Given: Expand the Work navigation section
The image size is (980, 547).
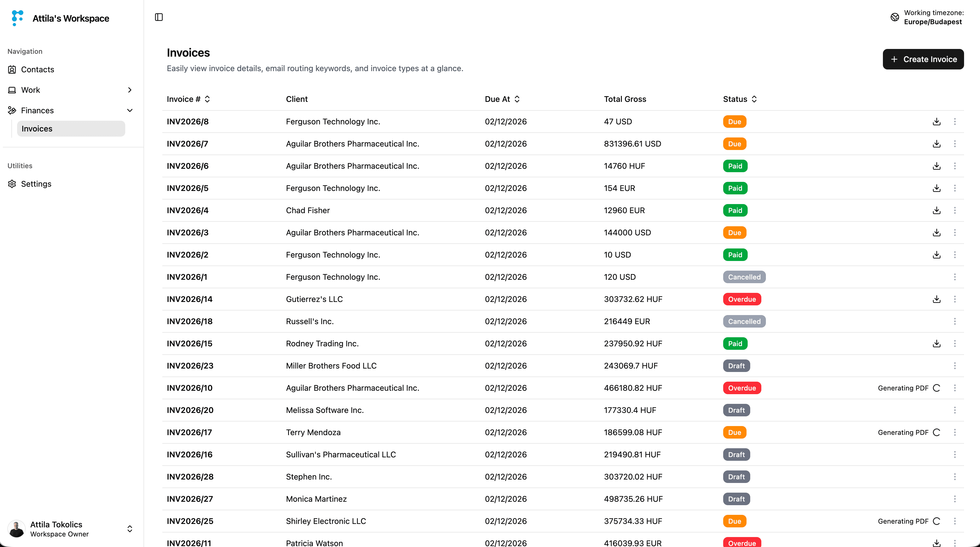Looking at the screenshot, I should click(130, 90).
